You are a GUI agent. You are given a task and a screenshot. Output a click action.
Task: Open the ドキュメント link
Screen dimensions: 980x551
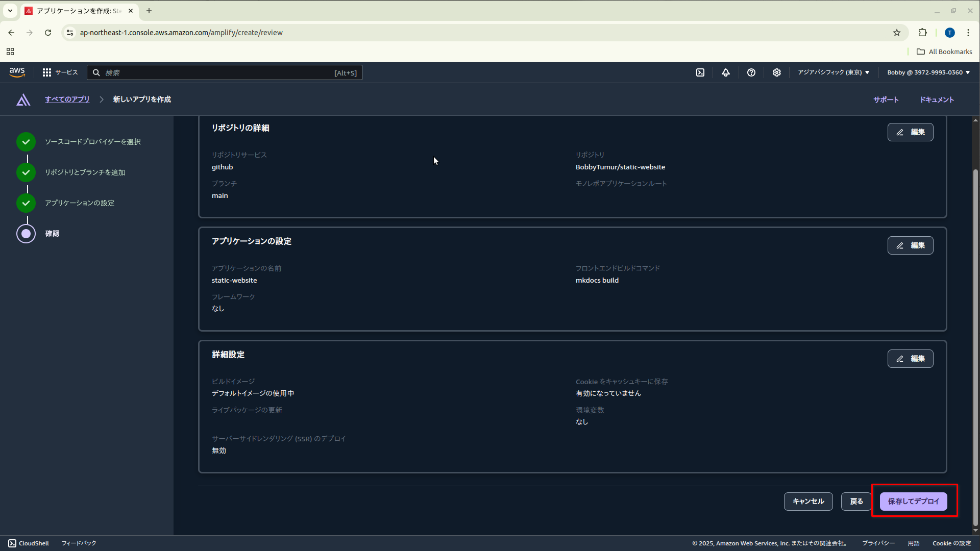(x=937, y=99)
